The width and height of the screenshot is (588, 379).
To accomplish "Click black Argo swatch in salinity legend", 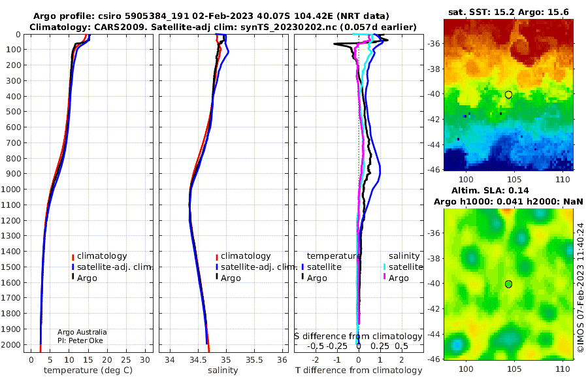I will point(217,277).
